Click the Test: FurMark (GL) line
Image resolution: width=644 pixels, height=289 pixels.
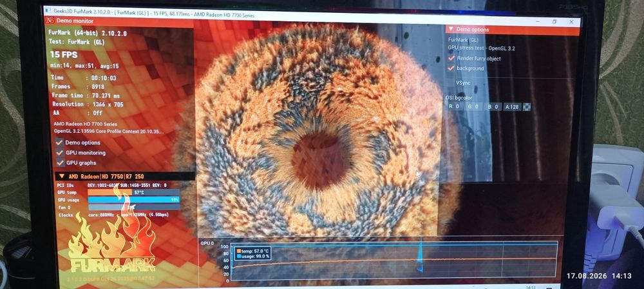click(x=77, y=41)
